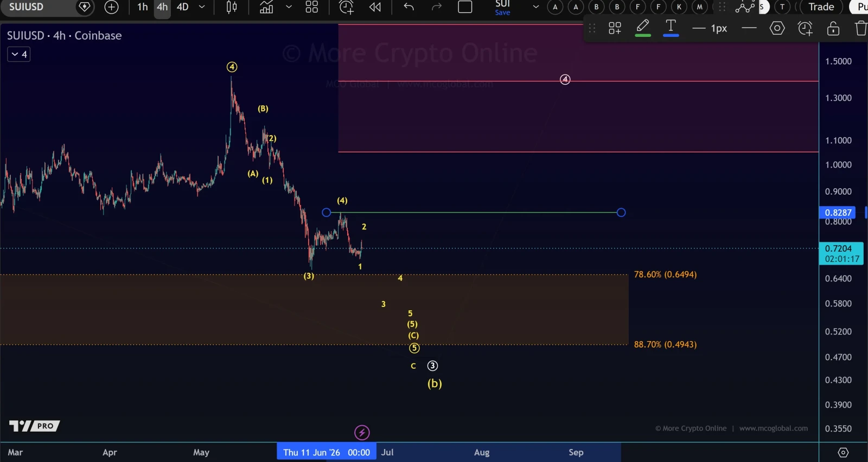868x462 pixels.
Task: Click the 0.8287 price label on axis
Action: point(838,213)
